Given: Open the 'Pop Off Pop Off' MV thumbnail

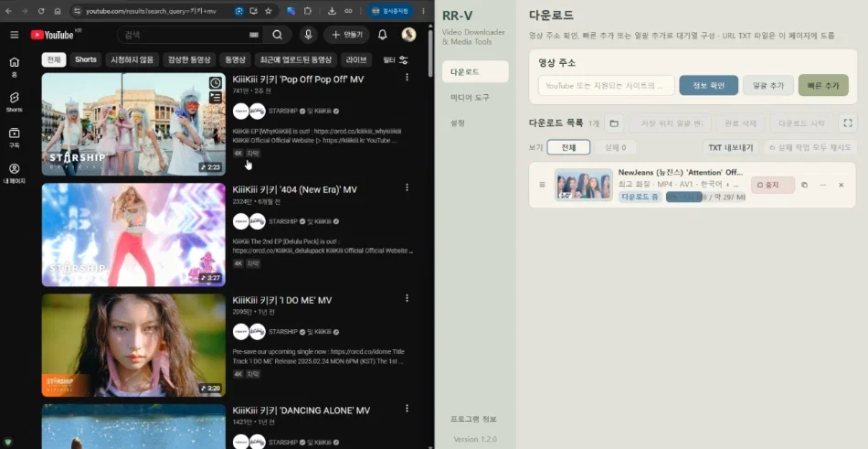Looking at the screenshot, I should tap(133, 124).
